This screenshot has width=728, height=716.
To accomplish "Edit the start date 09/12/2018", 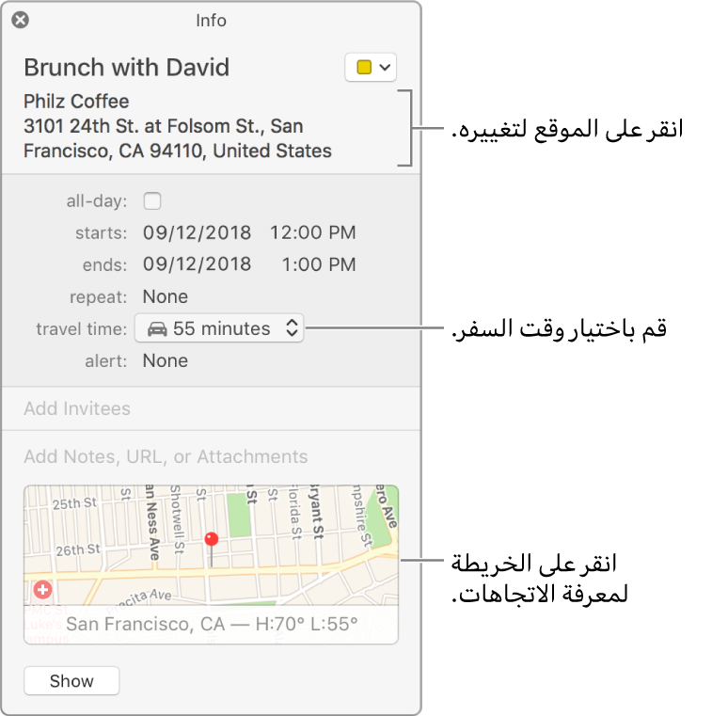I will pos(197,232).
